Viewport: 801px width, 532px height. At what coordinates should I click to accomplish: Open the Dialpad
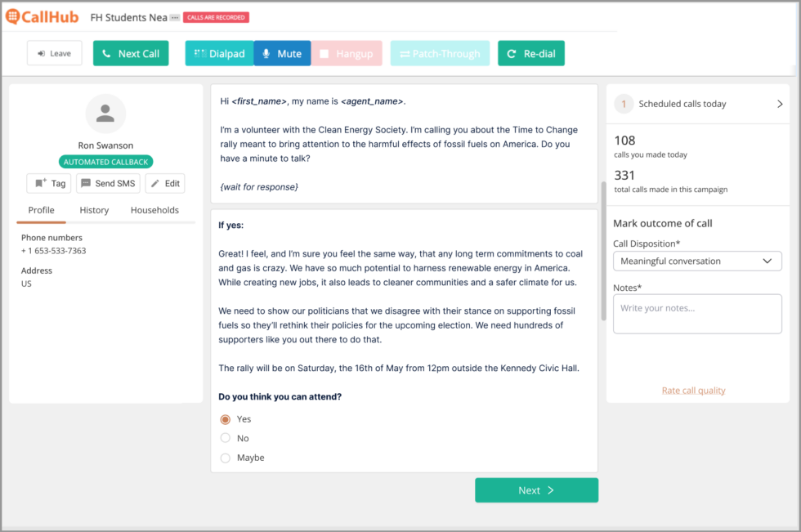click(x=219, y=53)
